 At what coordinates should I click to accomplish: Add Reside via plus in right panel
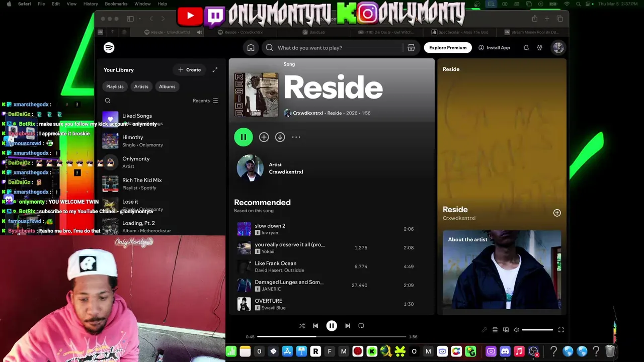[557, 213]
